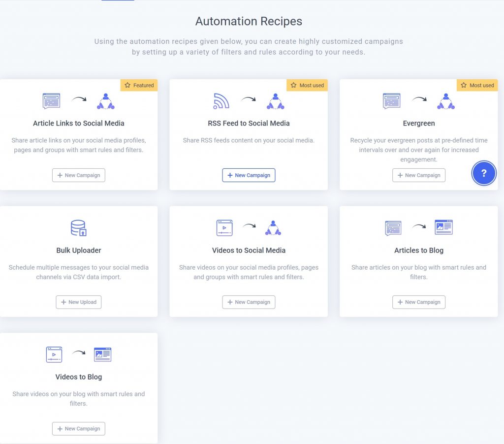Click the Article Links to Social Media title
The width and height of the screenshot is (504, 444).
click(x=78, y=123)
